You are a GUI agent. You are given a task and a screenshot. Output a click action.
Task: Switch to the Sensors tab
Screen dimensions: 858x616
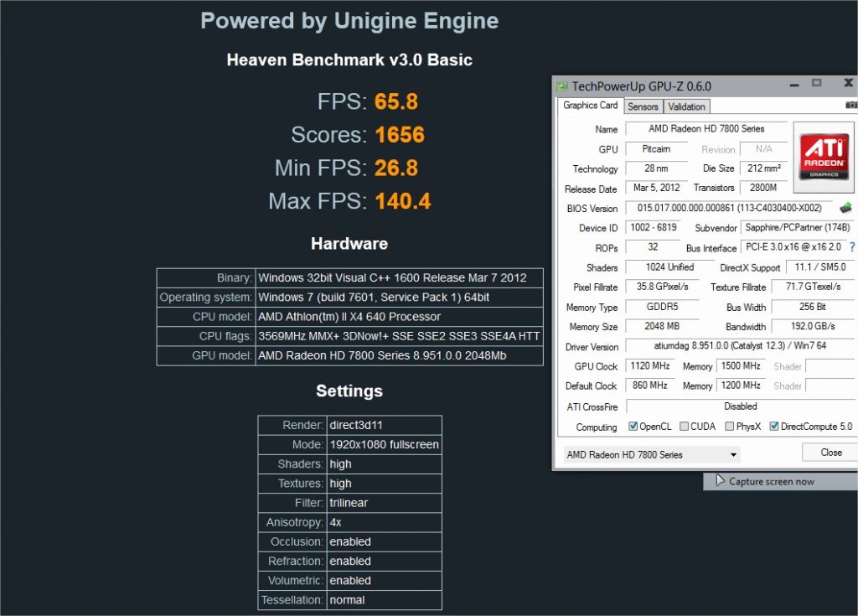point(643,106)
